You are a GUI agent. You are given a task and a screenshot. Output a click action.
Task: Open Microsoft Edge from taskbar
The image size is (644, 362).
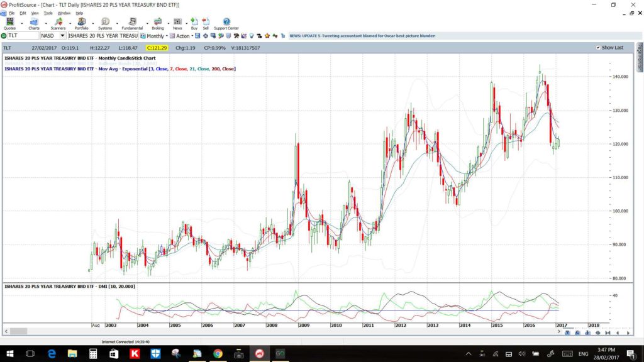pyautogui.click(x=52, y=354)
